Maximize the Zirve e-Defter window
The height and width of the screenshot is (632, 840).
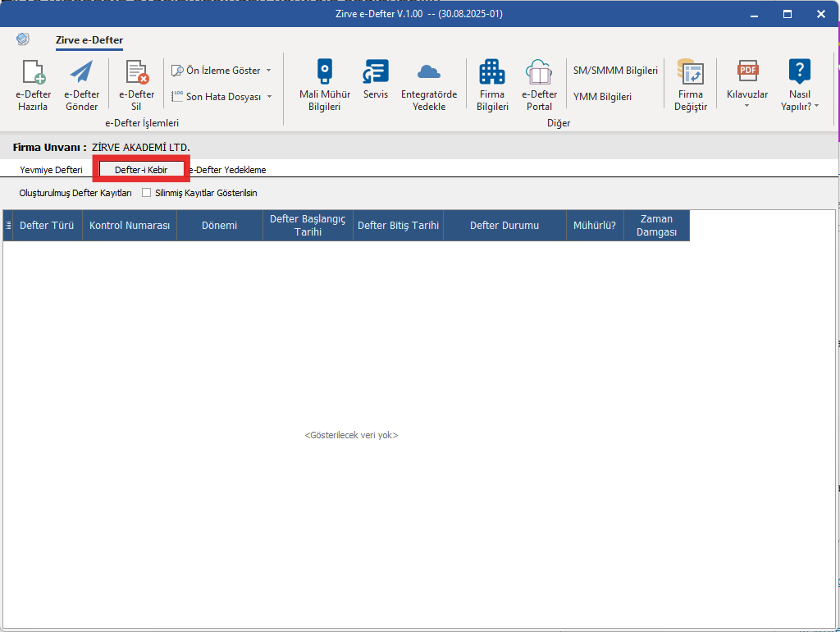[787, 14]
